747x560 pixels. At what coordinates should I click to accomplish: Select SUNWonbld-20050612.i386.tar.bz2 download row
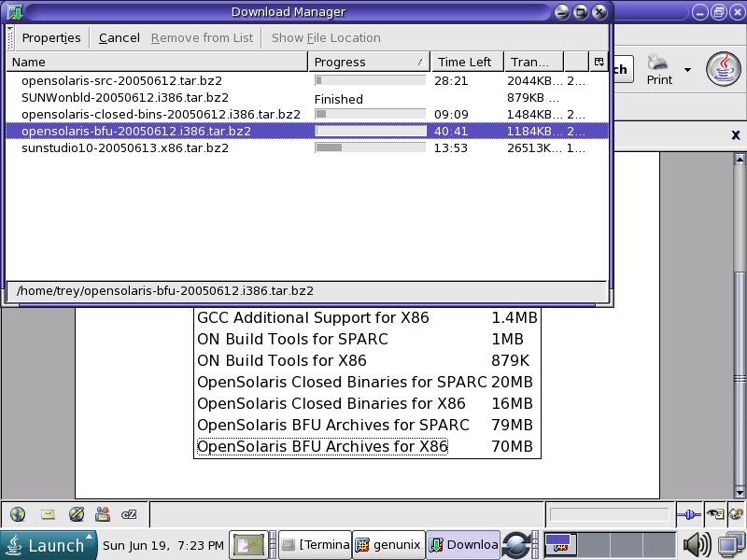[x=307, y=98]
